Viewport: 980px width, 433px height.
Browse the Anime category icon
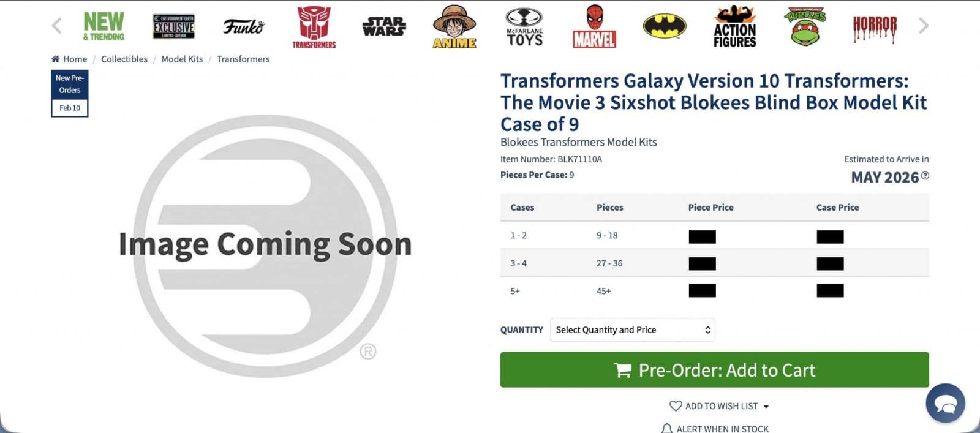[x=454, y=27]
